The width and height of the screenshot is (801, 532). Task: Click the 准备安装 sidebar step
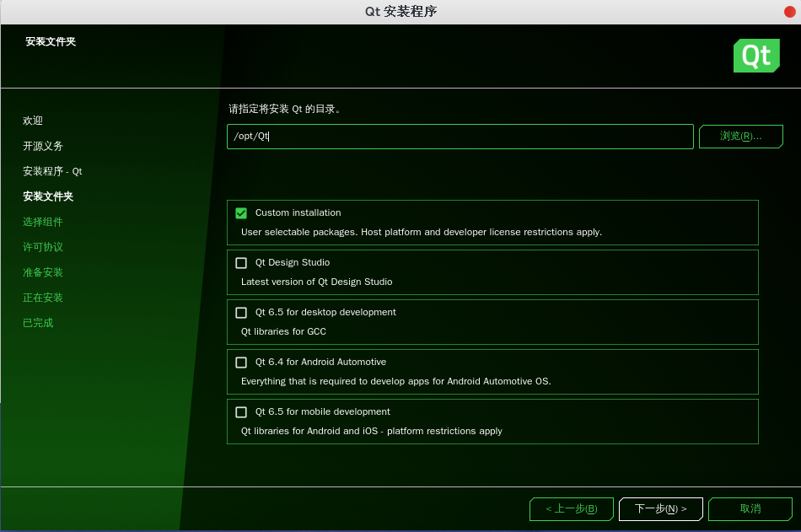click(43, 272)
